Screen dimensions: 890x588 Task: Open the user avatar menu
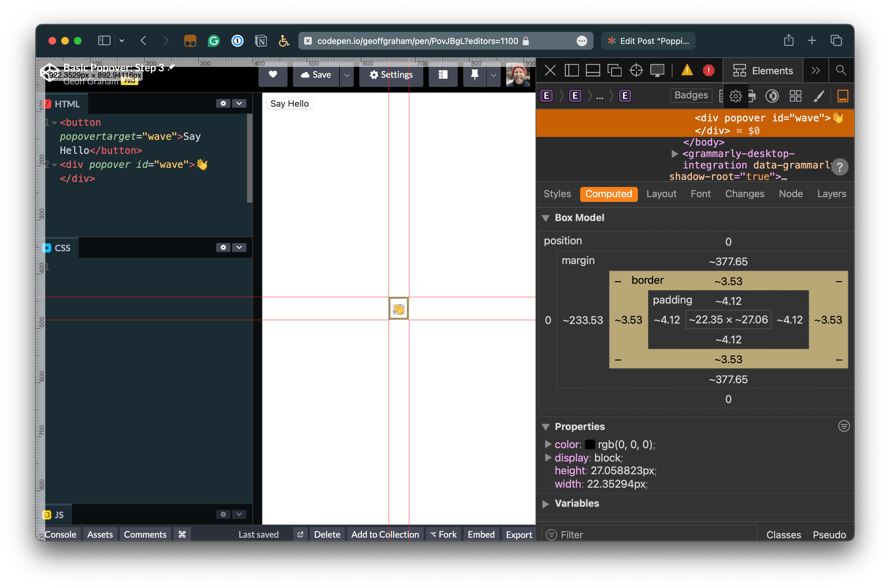[518, 75]
